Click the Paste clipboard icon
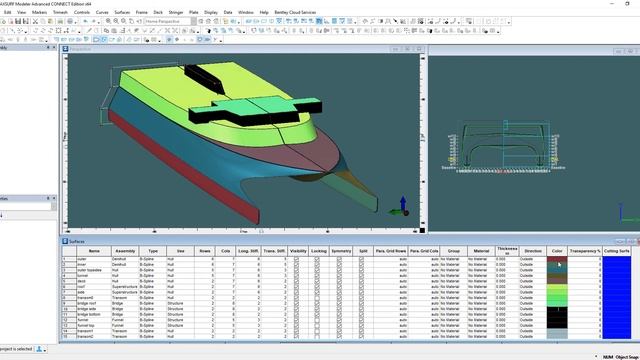The height and width of the screenshot is (360, 640). (50, 21)
